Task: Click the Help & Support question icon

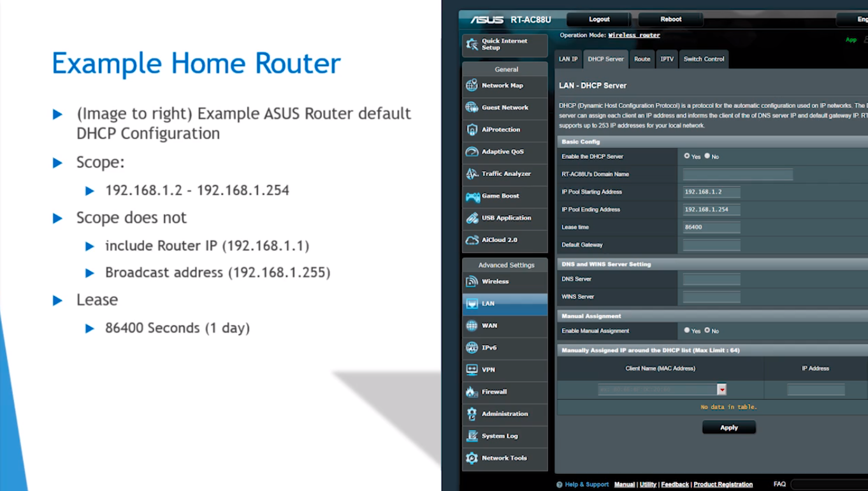Action: [x=559, y=485]
